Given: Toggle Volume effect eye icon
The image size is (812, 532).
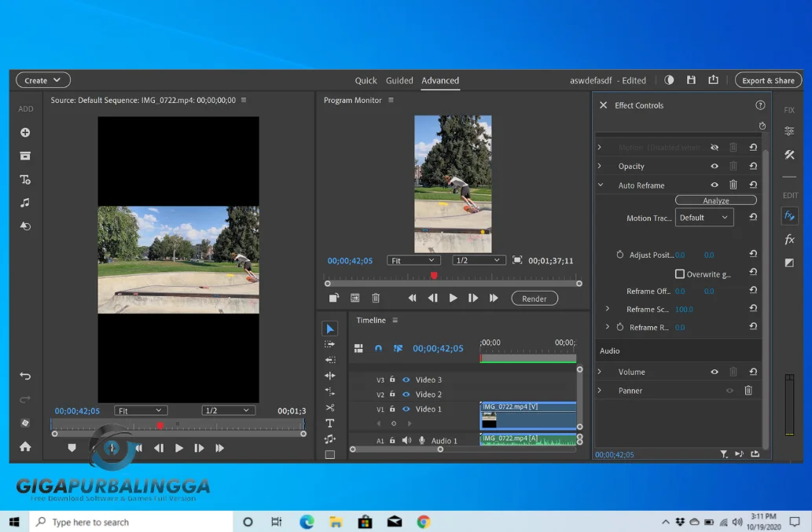Looking at the screenshot, I should coord(714,372).
